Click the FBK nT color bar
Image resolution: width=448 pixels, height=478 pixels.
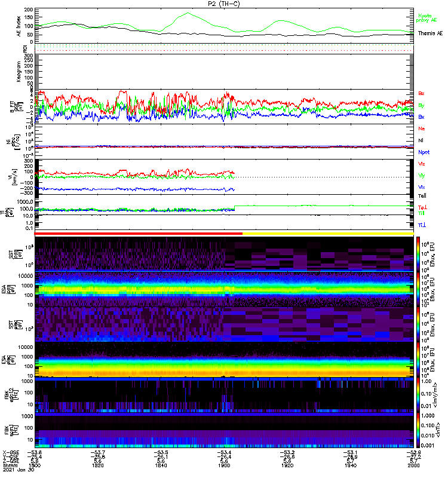pyautogui.click(x=418, y=430)
